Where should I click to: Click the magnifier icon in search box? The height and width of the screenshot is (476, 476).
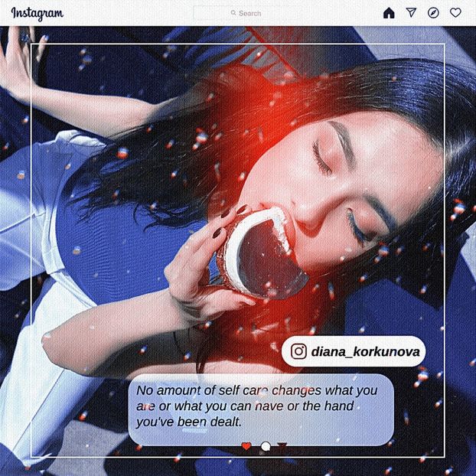coord(233,13)
